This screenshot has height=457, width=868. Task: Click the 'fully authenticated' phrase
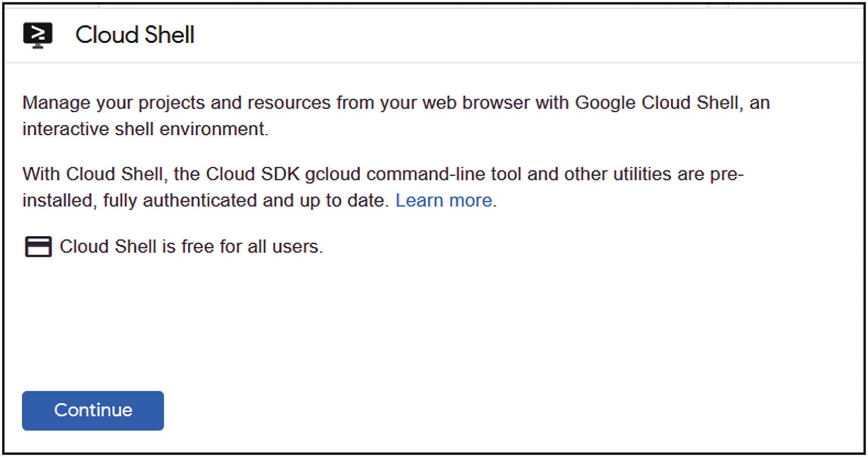180,201
